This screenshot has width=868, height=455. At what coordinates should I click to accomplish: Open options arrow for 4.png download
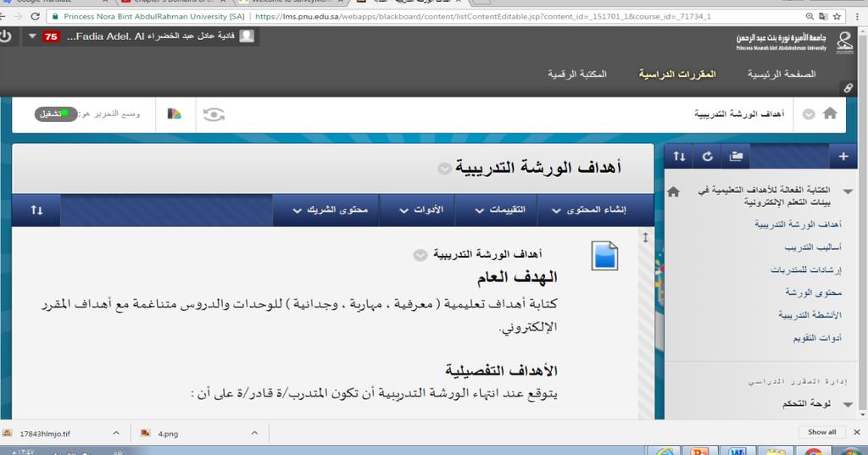(254, 433)
